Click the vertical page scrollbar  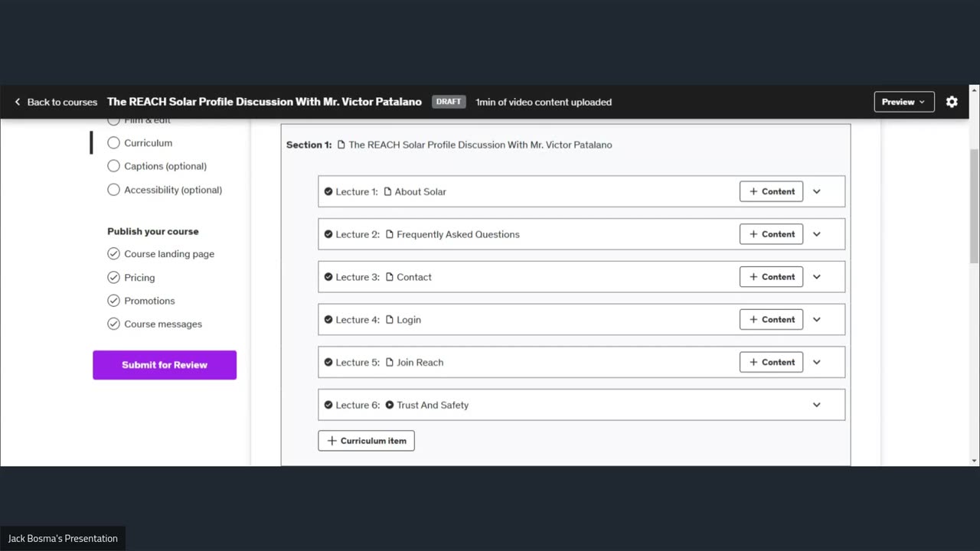974,207
